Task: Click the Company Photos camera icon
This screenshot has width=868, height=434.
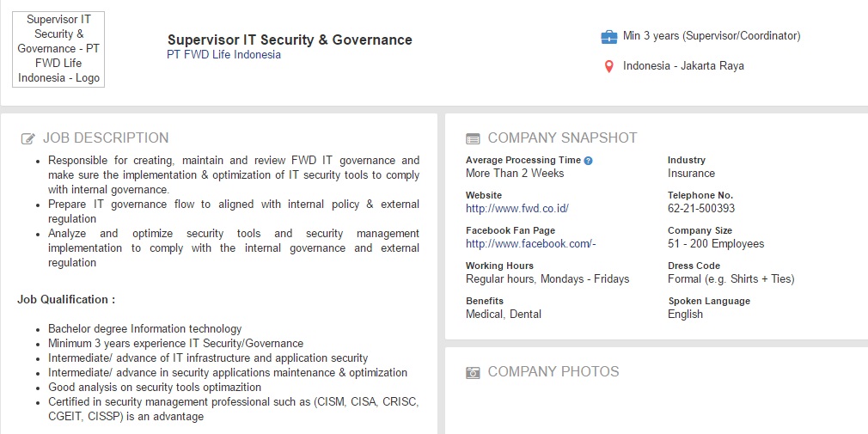Action: 473,372
